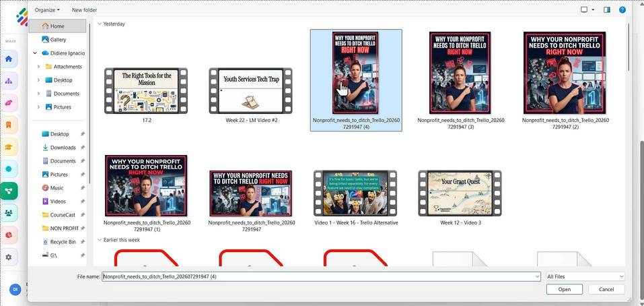Collapse the Yesterday file group
Viewport: 644px width, 306px height.
[x=100, y=24]
